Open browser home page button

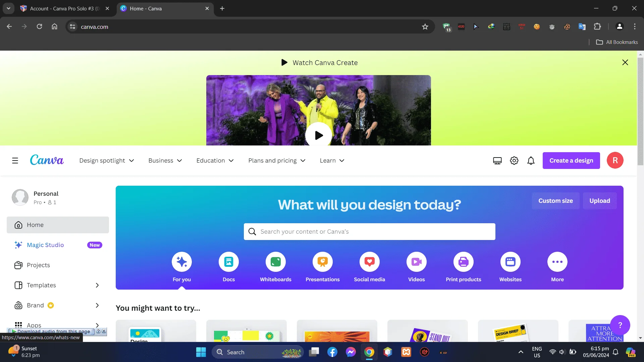pos(54,26)
